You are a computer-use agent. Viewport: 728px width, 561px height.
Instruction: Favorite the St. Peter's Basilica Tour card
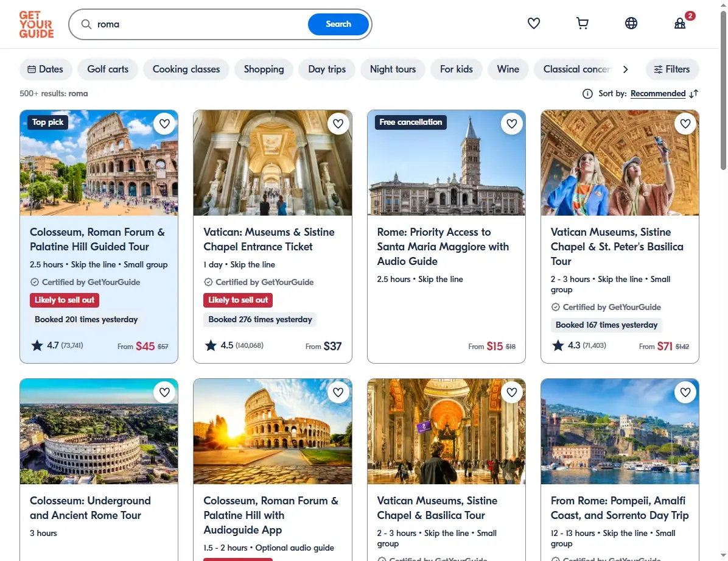coord(685,124)
